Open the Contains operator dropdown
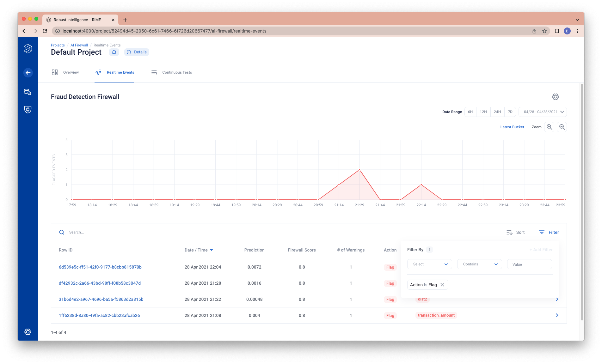 click(x=480, y=264)
